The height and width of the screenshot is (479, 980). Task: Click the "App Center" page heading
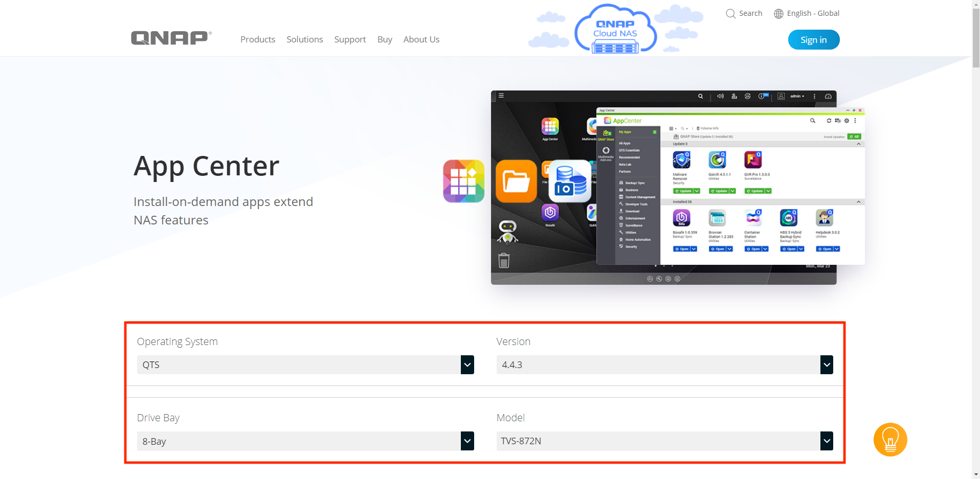pyautogui.click(x=207, y=166)
